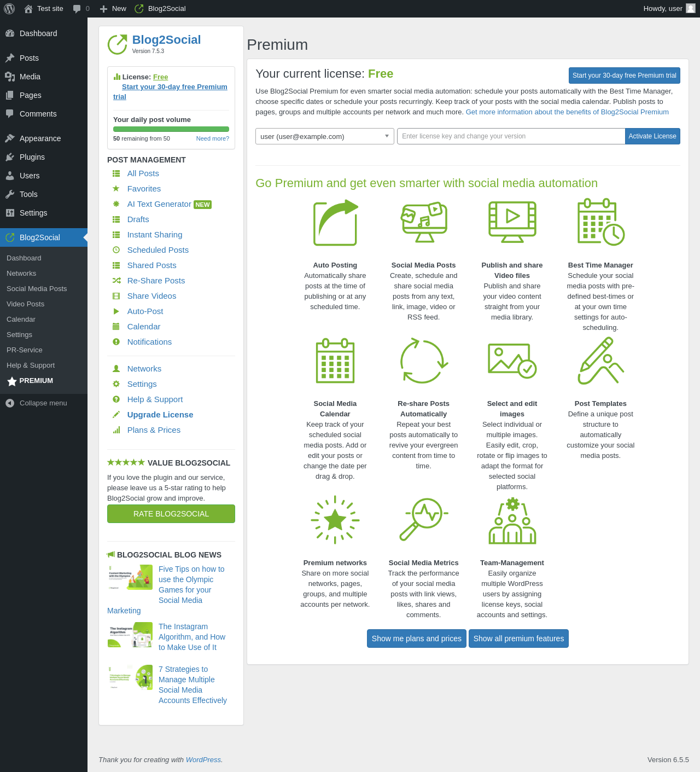Screen dimensions: 700x772
Task: Open the Upgrade License link
Action: tap(160, 415)
